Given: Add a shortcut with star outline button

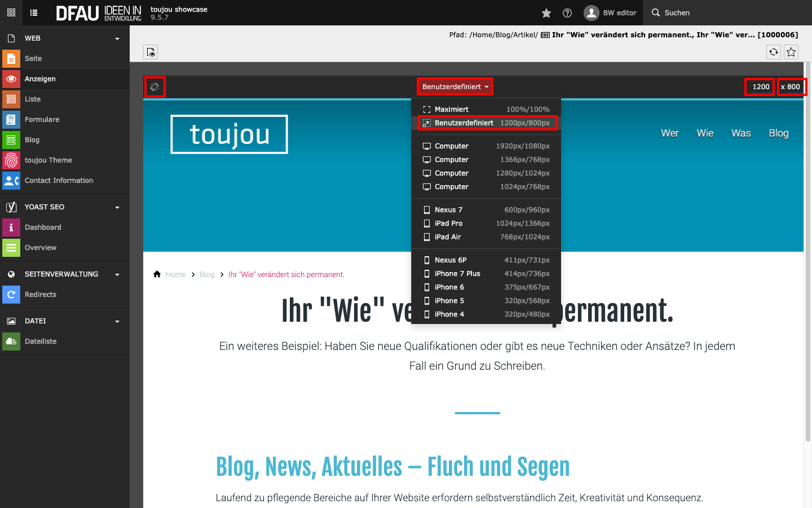Looking at the screenshot, I should point(791,52).
